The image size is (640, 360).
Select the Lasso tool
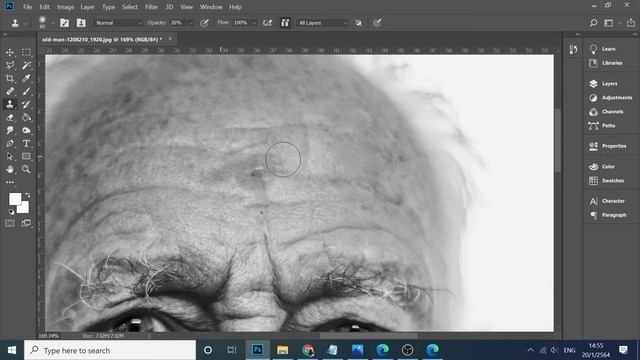click(10, 65)
